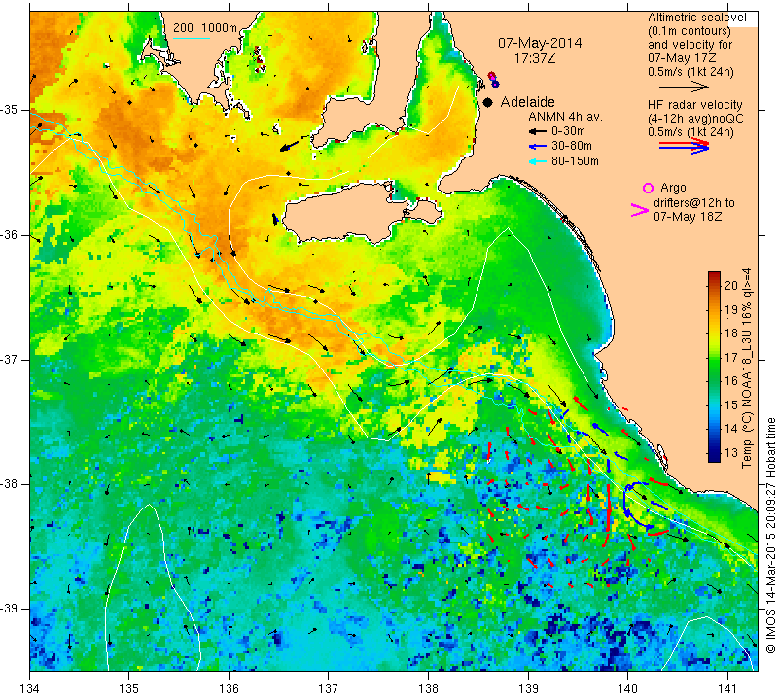Click the 136 longitude axis label
This screenshot has height=700, width=778.
coord(229,689)
